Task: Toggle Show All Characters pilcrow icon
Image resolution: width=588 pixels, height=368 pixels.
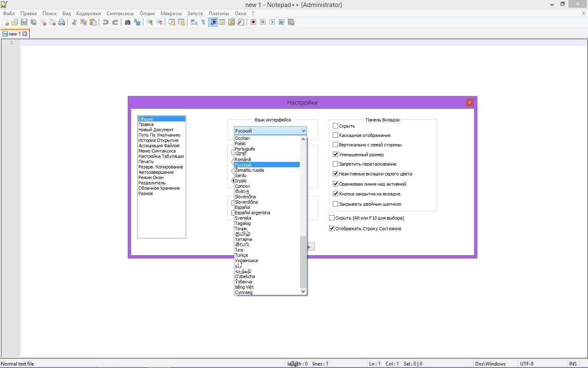Action: point(203,22)
